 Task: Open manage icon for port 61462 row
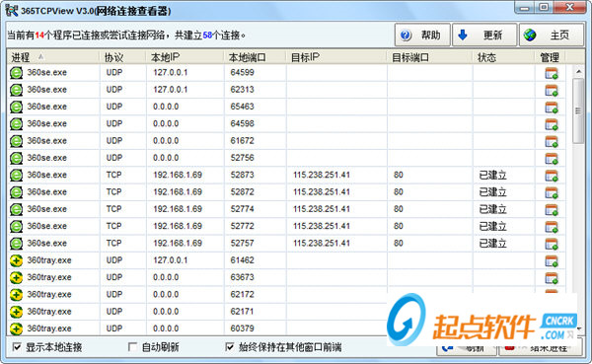(552, 261)
